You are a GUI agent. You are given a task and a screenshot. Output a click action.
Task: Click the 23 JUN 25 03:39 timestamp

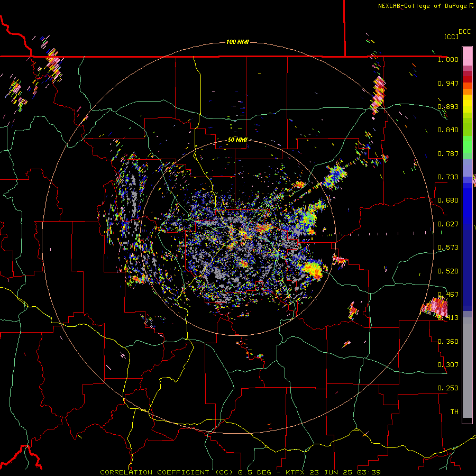[345, 472]
